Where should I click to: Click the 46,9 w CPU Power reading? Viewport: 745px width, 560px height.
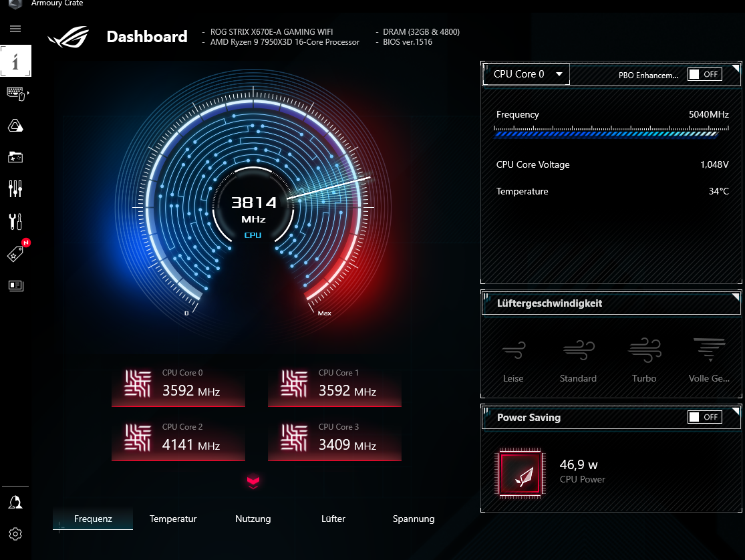coord(579,464)
